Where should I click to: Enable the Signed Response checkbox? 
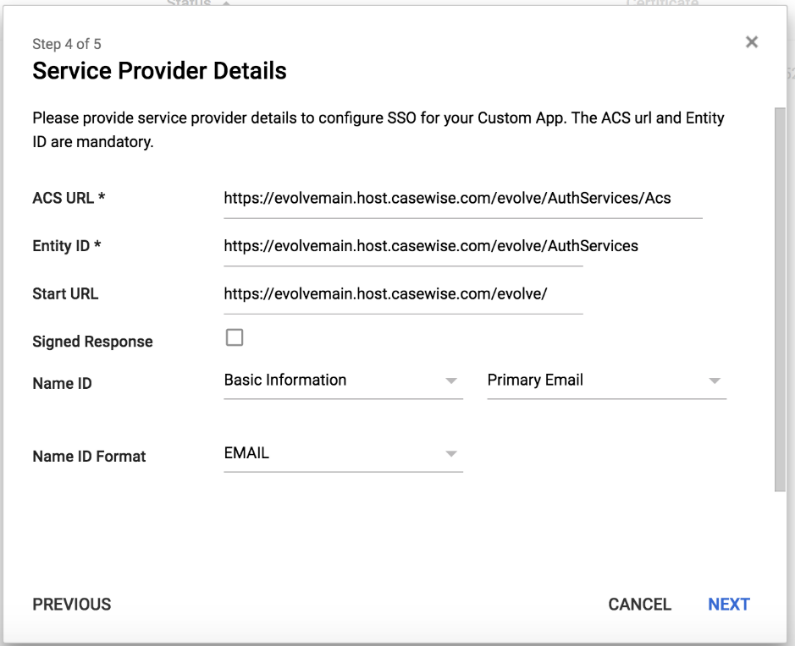pyautogui.click(x=234, y=338)
